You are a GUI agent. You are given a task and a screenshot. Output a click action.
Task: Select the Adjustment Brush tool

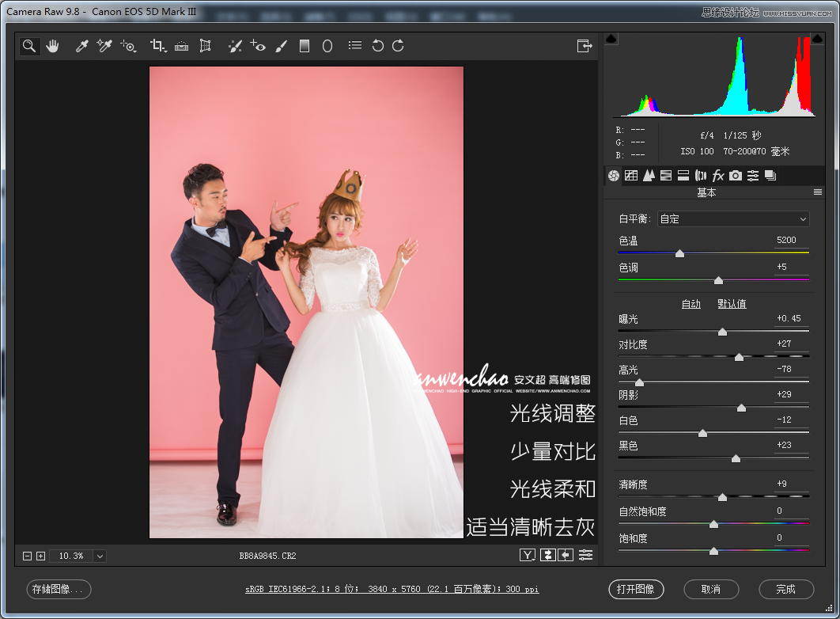282,45
